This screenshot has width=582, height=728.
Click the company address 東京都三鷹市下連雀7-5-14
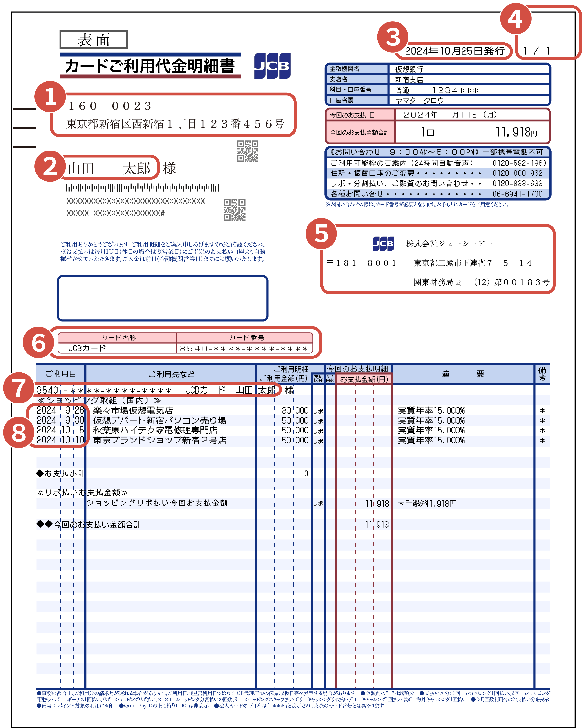coord(473,263)
